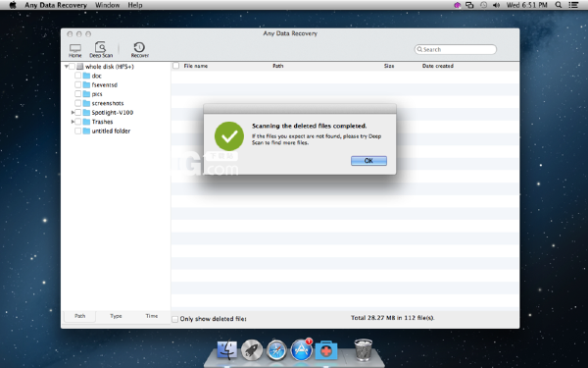Click the volume icon in the menu bar

click(496, 5)
